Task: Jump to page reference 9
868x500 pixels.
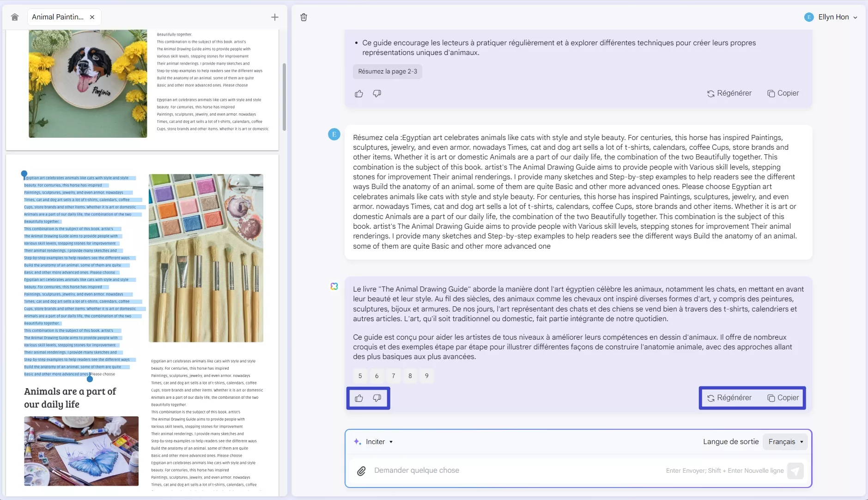Action: coord(427,376)
